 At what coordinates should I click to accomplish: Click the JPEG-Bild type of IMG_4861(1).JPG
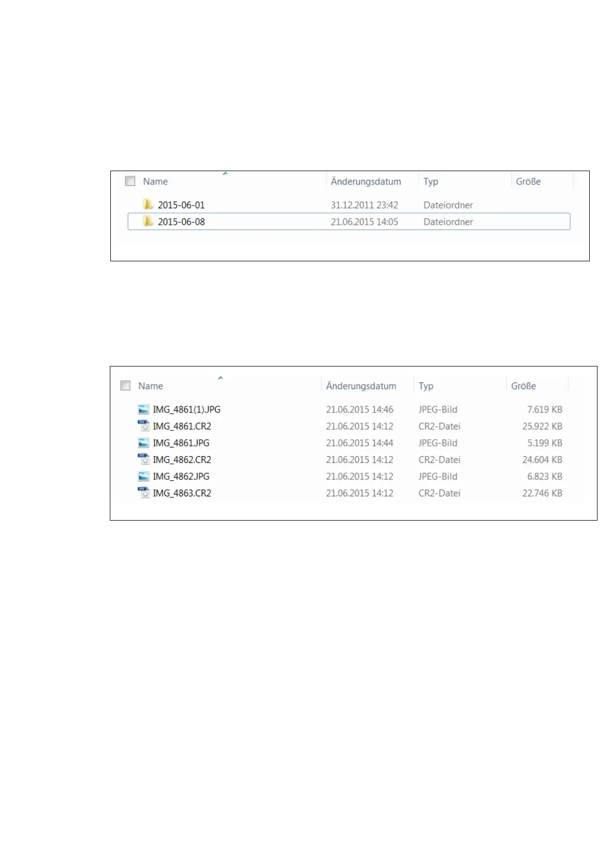point(438,410)
